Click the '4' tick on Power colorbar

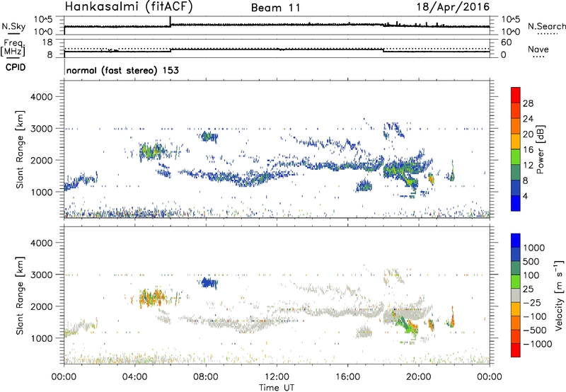click(x=525, y=196)
